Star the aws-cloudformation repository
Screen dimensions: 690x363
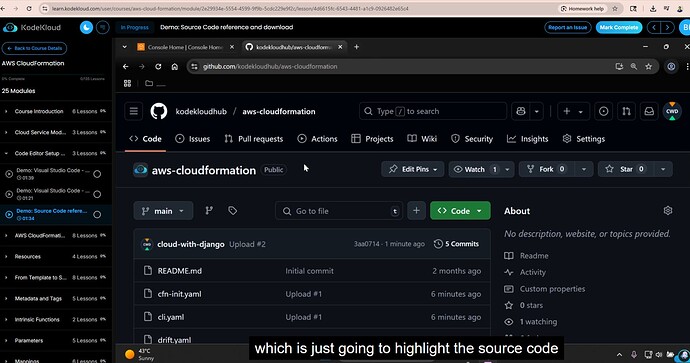tap(625, 169)
